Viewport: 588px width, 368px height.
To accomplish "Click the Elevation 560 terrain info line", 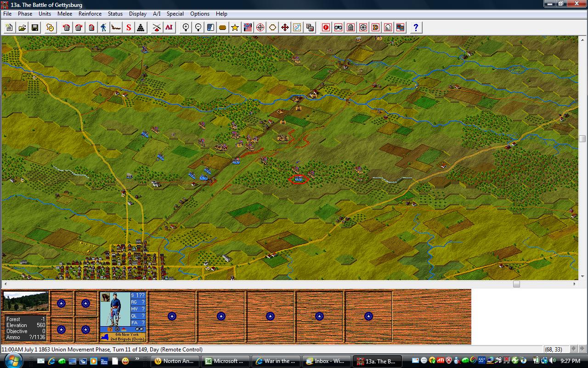I will [x=26, y=325].
